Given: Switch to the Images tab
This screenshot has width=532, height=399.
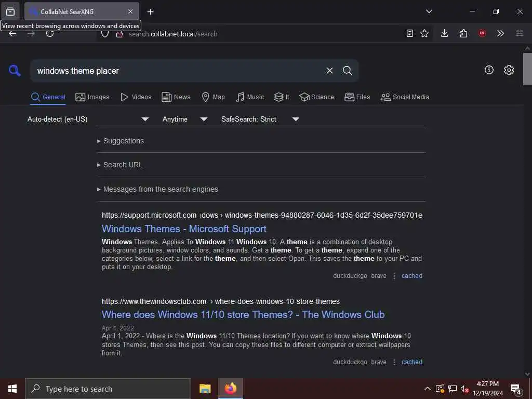Looking at the screenshot, I should tap(92, 97).
